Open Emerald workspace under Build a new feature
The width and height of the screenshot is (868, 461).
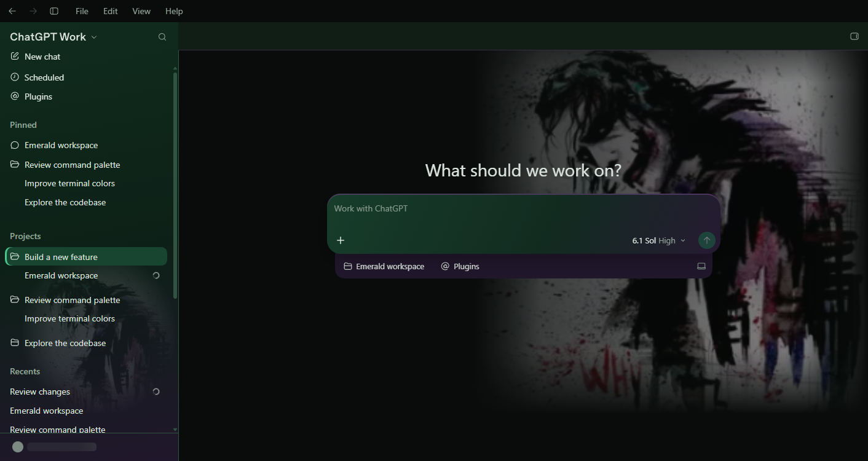pyautogui.click(x=61, y=275)
